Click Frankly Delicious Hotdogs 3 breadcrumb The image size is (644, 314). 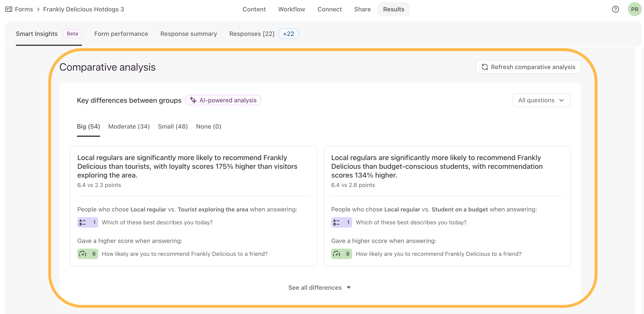point(83,9)
